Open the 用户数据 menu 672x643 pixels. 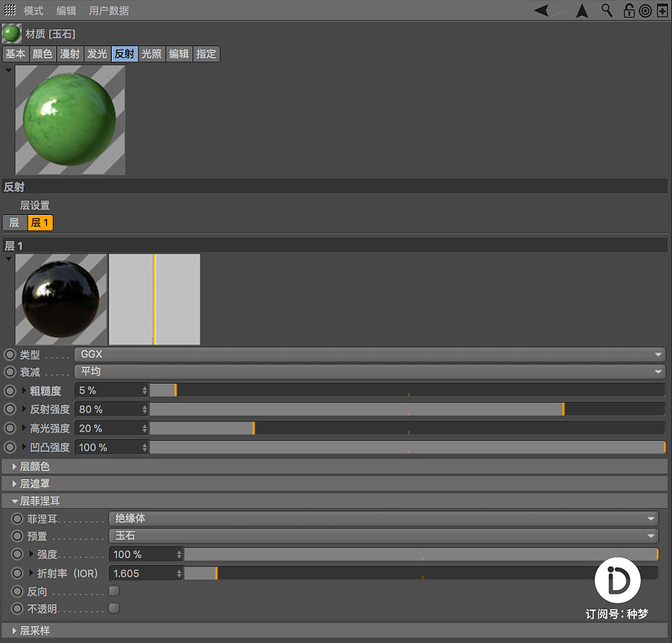109,11
